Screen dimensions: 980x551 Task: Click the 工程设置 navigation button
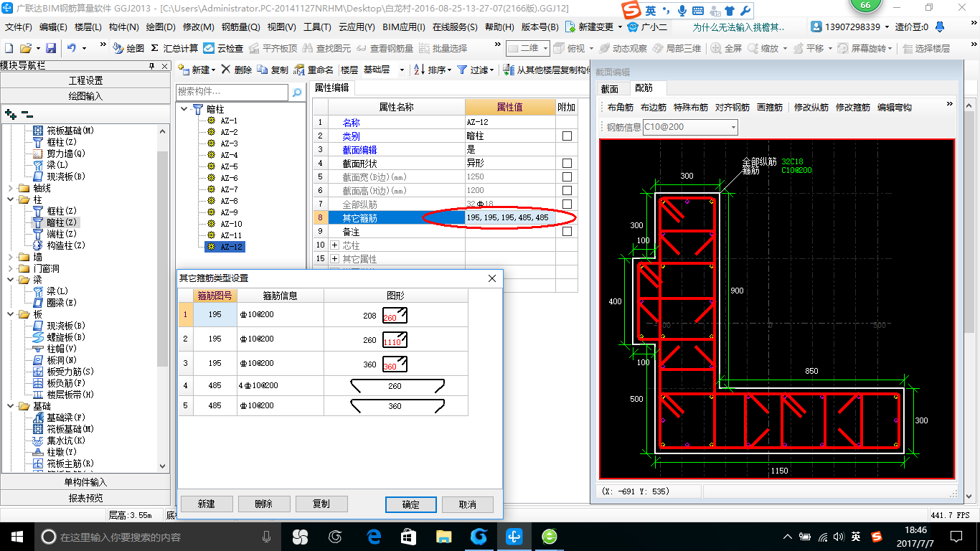pyautogui.click(x=85, y=80)
